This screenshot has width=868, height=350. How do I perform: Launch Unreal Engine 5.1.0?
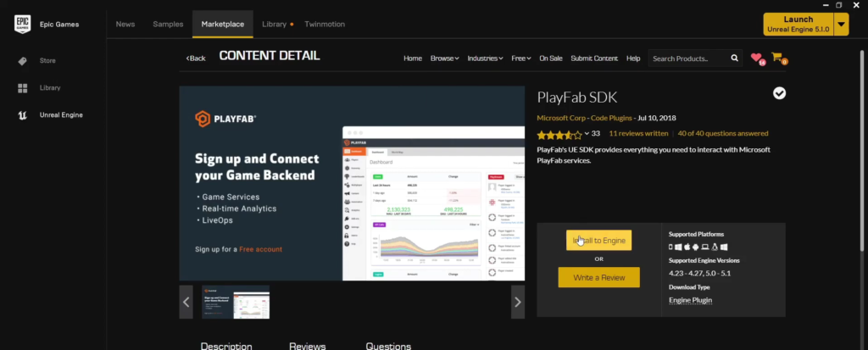pos(798,25)
